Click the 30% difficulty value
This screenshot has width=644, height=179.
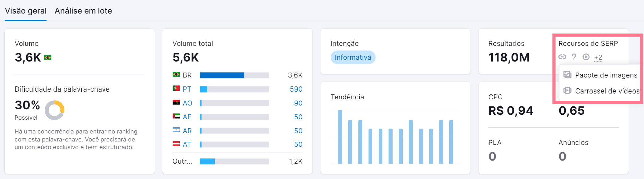click(x=27, y=105)
